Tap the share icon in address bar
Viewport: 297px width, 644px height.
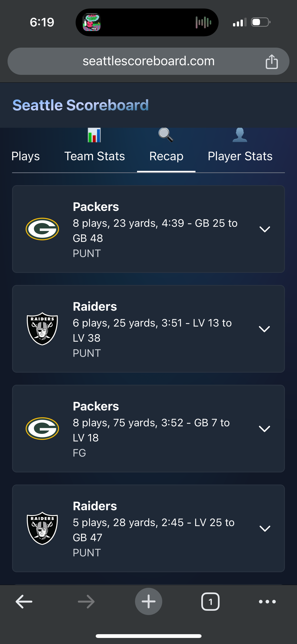click(272, 61)
